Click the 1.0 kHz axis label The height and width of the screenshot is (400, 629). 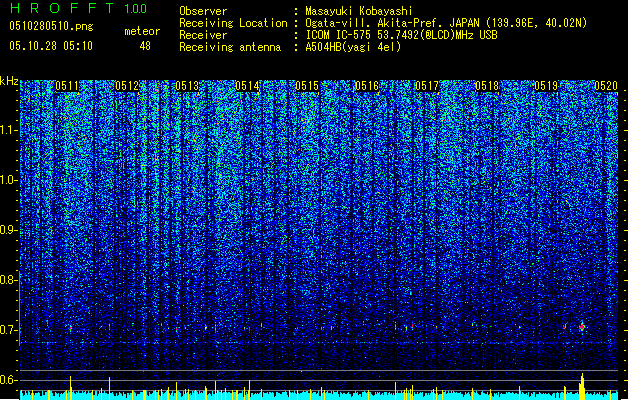tap(9, 180)
